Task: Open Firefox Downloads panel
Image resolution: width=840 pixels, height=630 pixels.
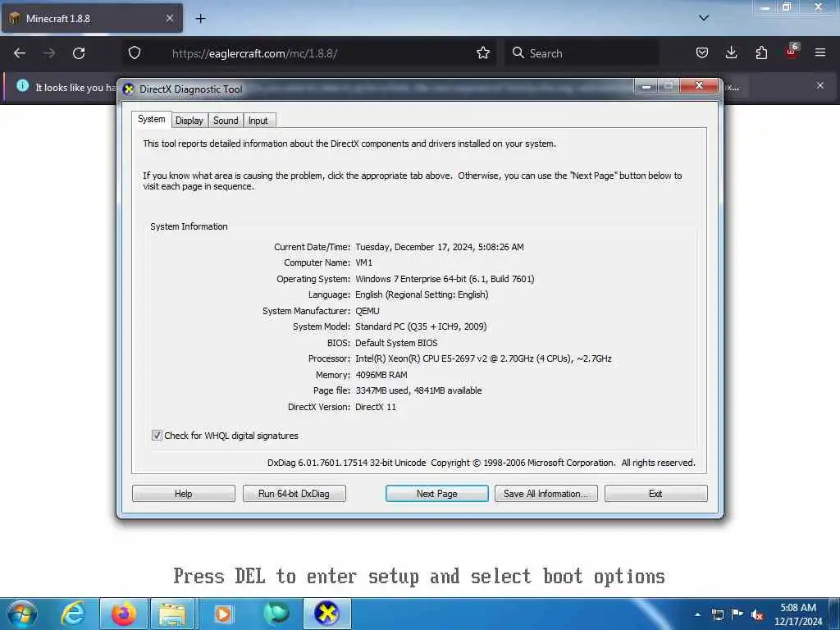Action: (731, 52)
